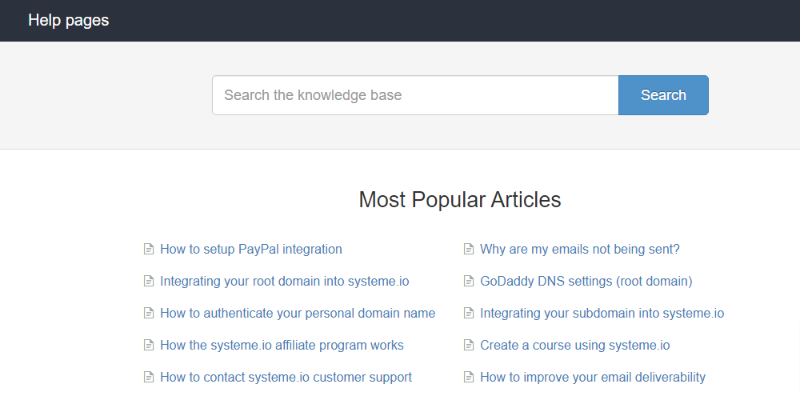
Task: Open GoDaddy DNS settings (root domain) article
Action: (586, 282)
